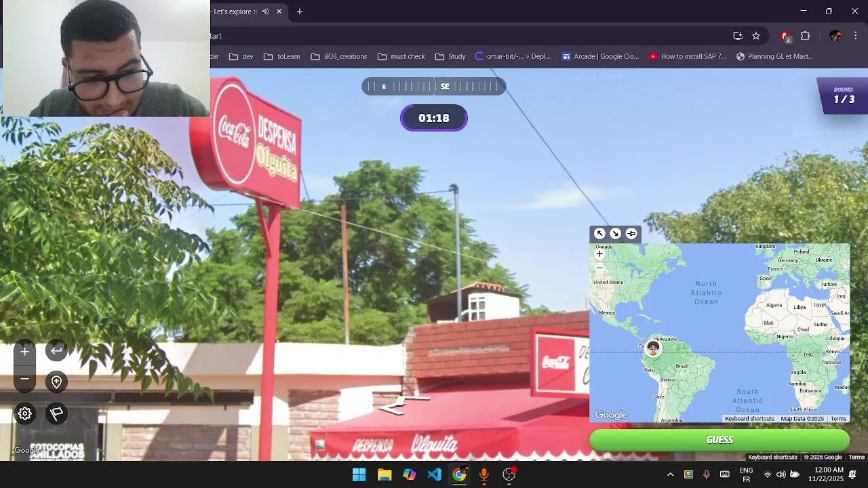This screenshot has height=488, width=868.
Task: Open the must check bookmarks folder
Action: click(401, 56)
